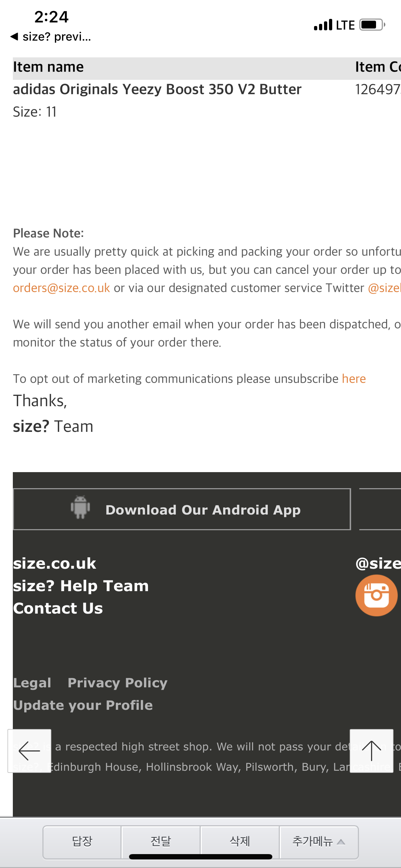Image resolution: width=401 pixels, height=868 pixels.
Task: Tap the orange Instagram icon
Action: point(376,595)
